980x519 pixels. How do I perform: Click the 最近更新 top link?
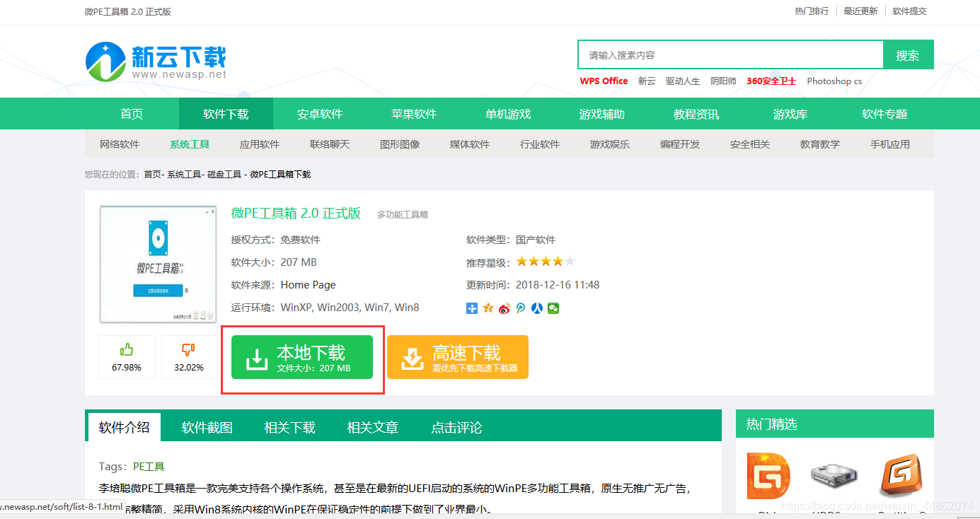(x=860, y=11)
